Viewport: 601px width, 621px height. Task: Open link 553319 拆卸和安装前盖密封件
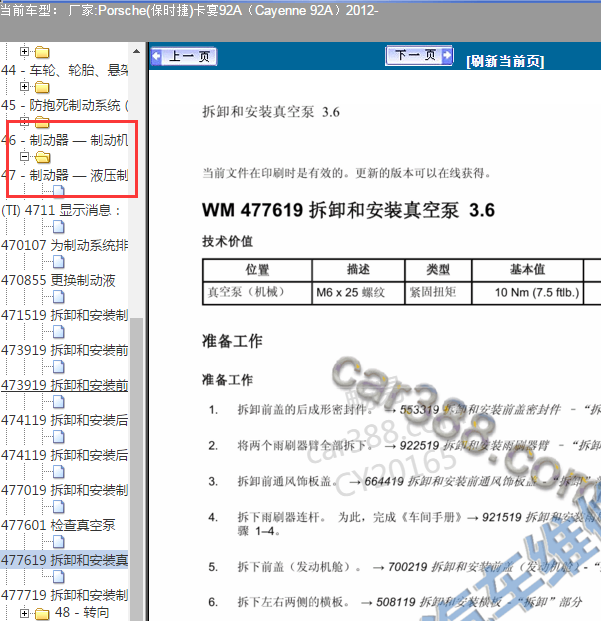pos(480,410)
